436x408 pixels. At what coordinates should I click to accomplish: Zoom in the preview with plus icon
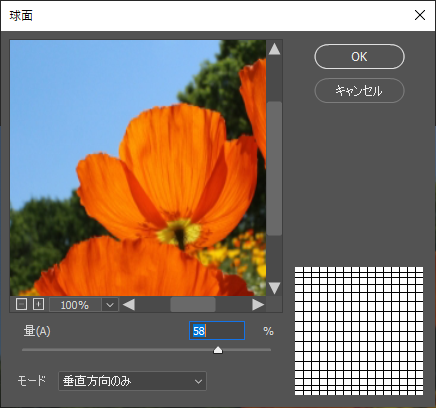pos(39,304)
